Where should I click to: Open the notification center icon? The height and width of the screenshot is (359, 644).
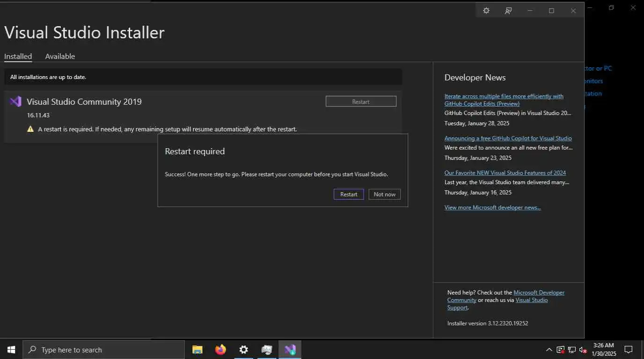(629, 350)
